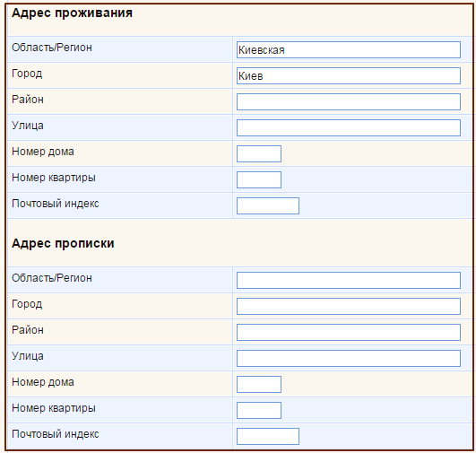Click Номер квартиры field in registration address
The height and width of the screenshot is (453, 476).
click(259, 411)
